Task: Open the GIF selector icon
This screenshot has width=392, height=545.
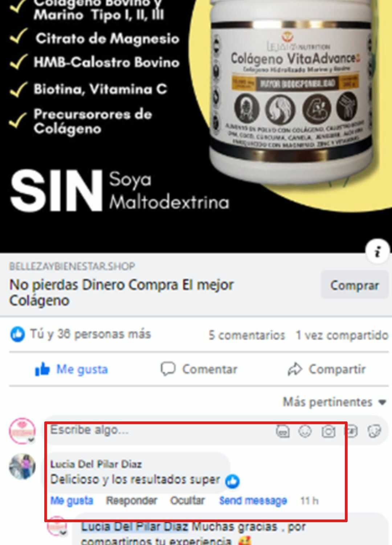Action: (351, 431)
